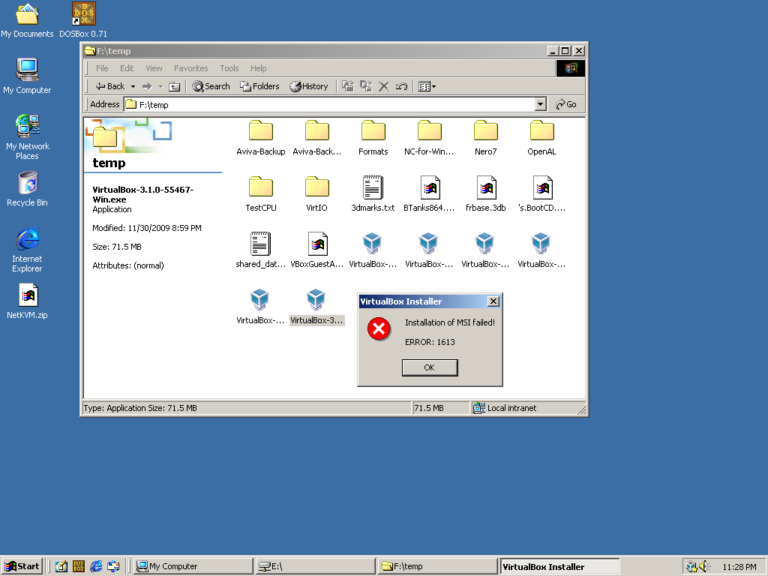768x576 pixels.
Task: Open the Views dropdown in the toolbar
Action: pyautogui.click(x=427, y=87)
